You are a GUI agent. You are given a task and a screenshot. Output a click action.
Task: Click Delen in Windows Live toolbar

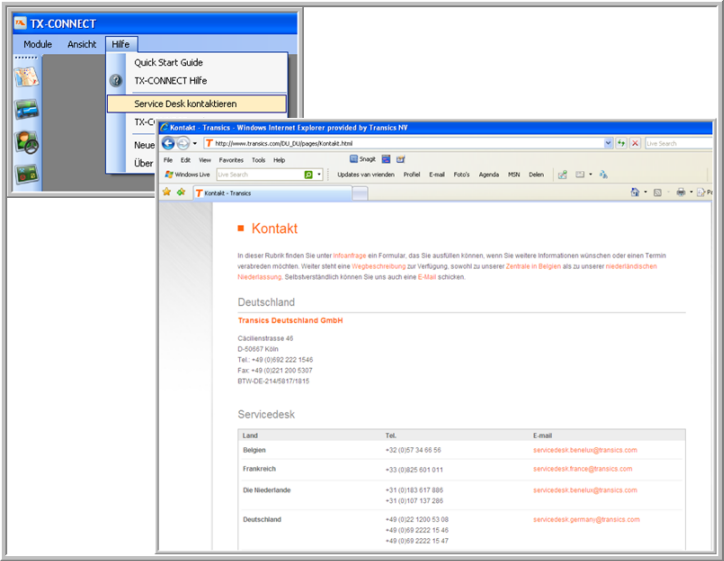(x=536, y=175)
